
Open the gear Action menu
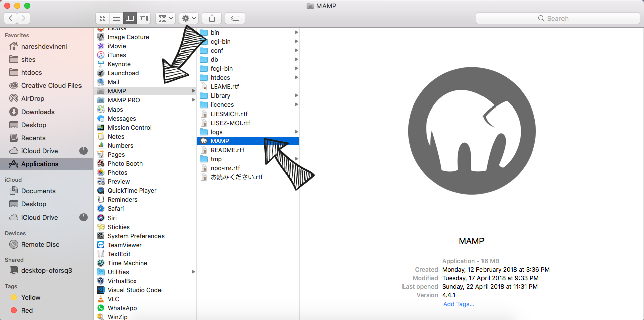click(189, 18)
